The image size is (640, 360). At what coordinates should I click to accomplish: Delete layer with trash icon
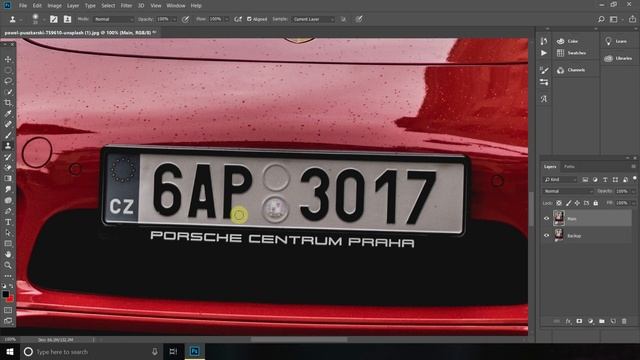(x=624, y=321)
